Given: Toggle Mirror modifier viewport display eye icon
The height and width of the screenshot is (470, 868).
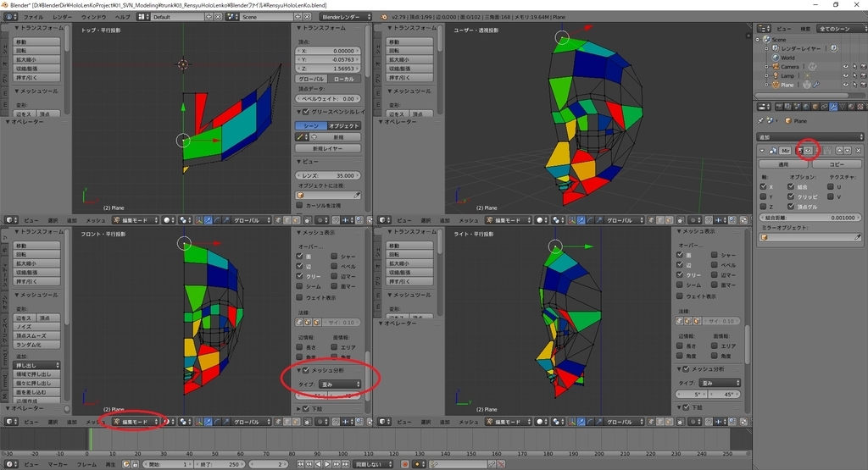Looking at the screenshot, I should [x=808, y=151].
